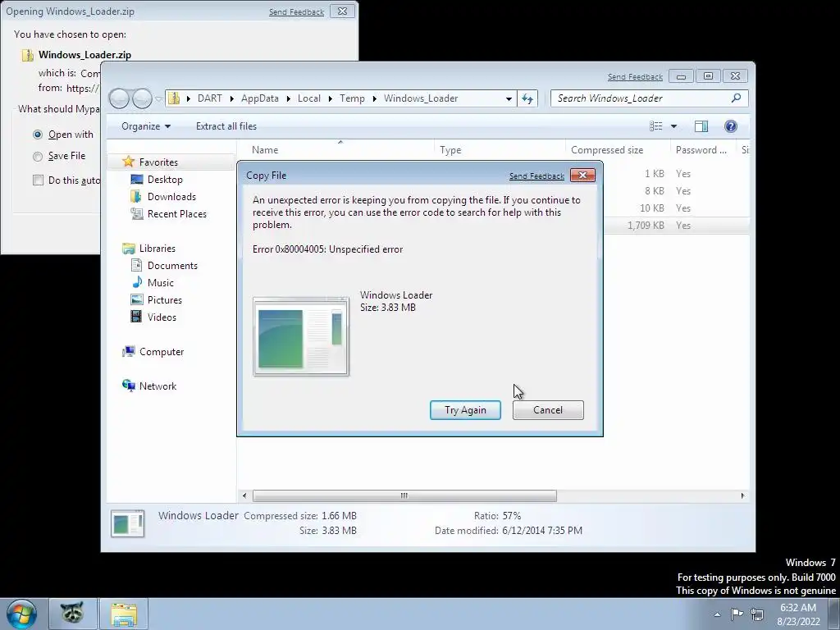The height and width of the screenshot is (630, 840).
Task: Click the network tray icon
Action: [x=757, y=614]
